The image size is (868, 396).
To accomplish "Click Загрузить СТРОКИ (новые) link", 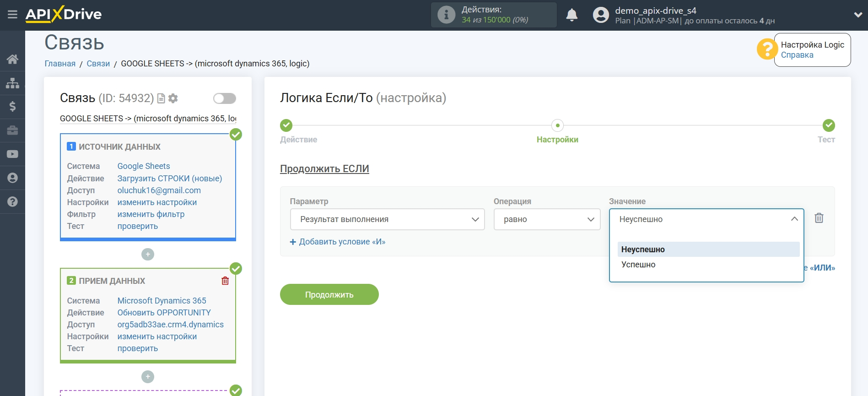I will (169, 179).
